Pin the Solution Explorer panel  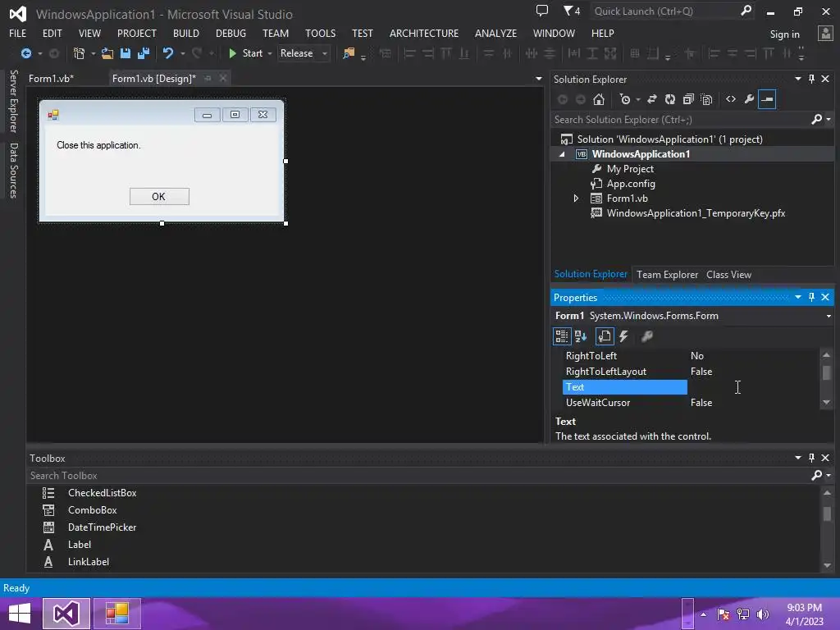click(x=811, y=79)
